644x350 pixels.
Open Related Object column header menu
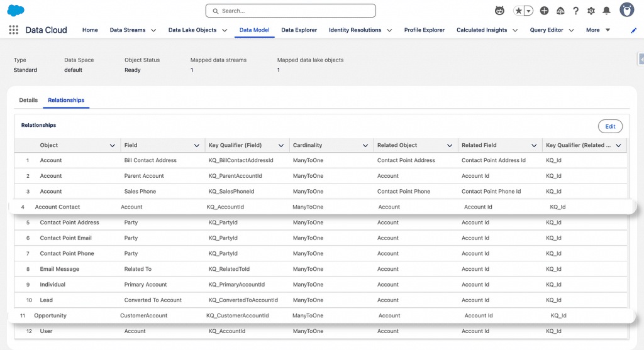click(450, 146)
